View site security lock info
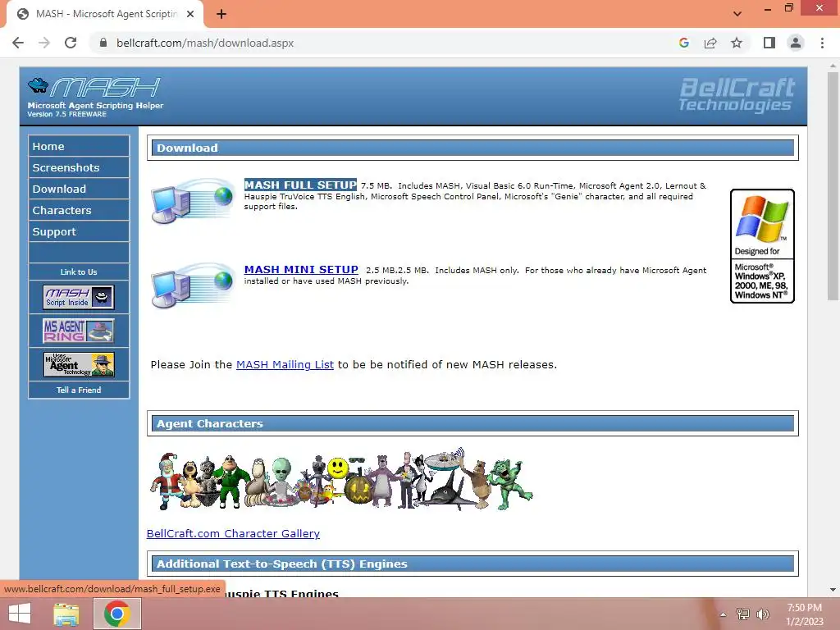The image size is (840, 630). click(103, 43)
